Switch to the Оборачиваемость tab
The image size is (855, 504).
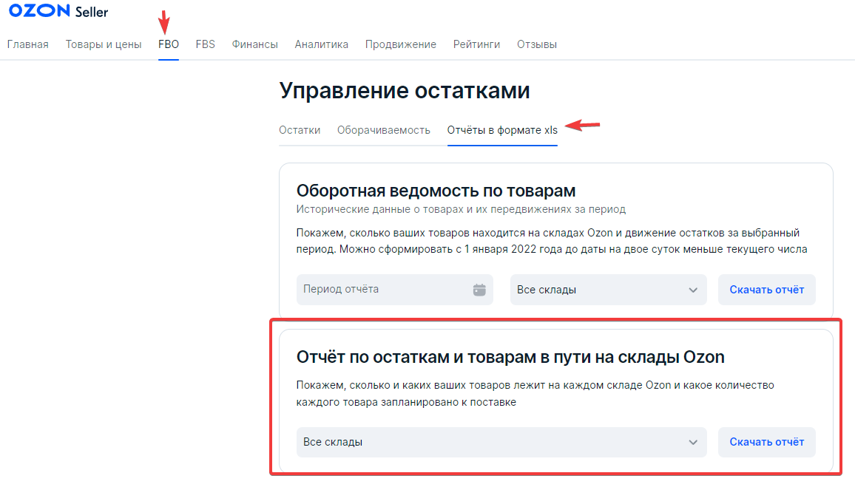pos(383,130)
